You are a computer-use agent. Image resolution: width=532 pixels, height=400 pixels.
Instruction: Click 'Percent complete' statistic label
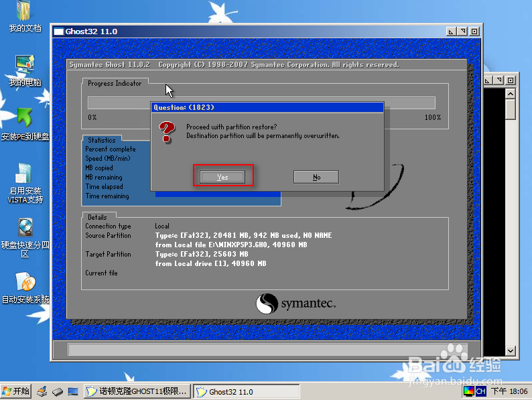(x=111, y=149)
